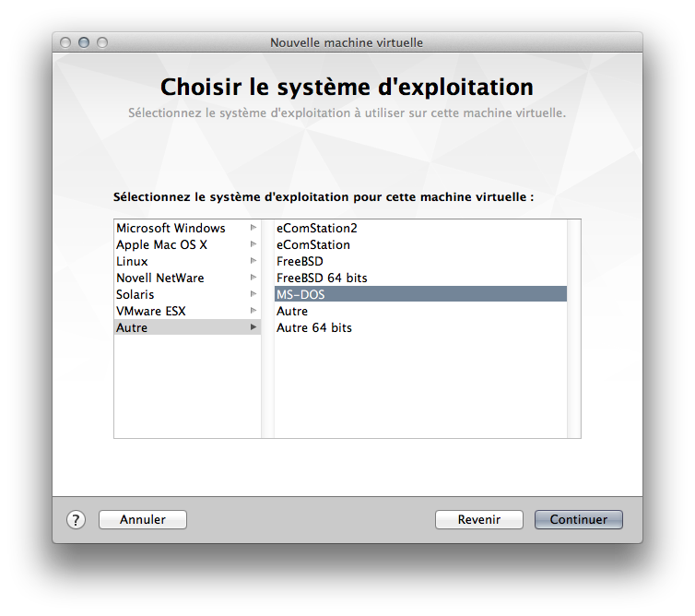Viewport: 695px width, 616px height.
Task: Select the Solaris category
Action: click(x=187, y=294)
